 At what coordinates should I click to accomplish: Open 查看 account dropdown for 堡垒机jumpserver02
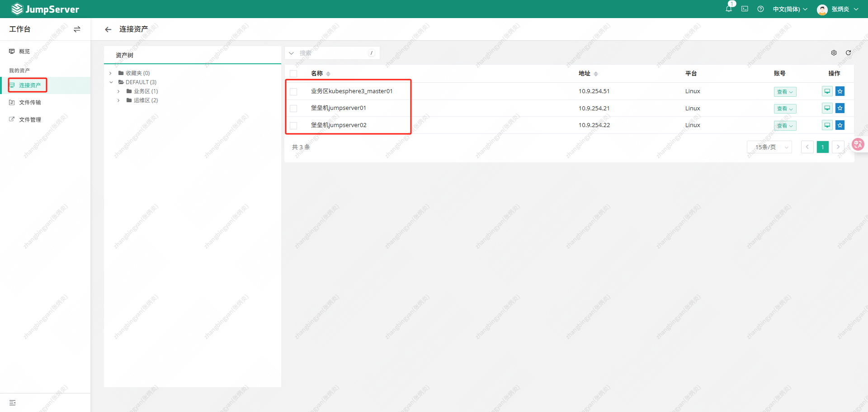pyautogui.click(x=785, y=126)
